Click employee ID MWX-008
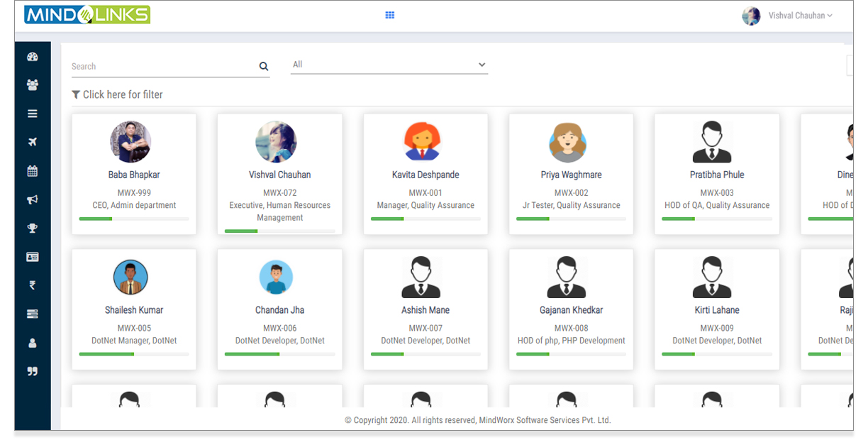The image size is (868, 445). (x=571, y=329)
